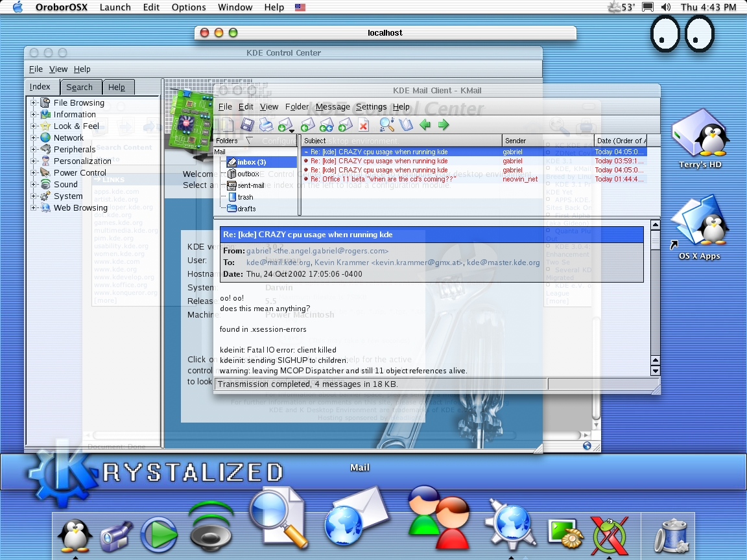Open the two-people contacts dock icon
The image size is (747, 560).
point(439,517)
